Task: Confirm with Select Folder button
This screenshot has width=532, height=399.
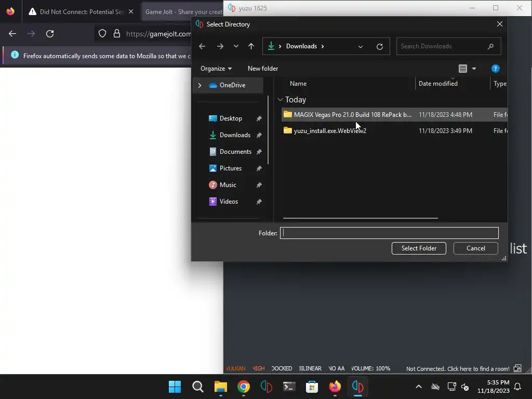Action: (x=419, y=248)
